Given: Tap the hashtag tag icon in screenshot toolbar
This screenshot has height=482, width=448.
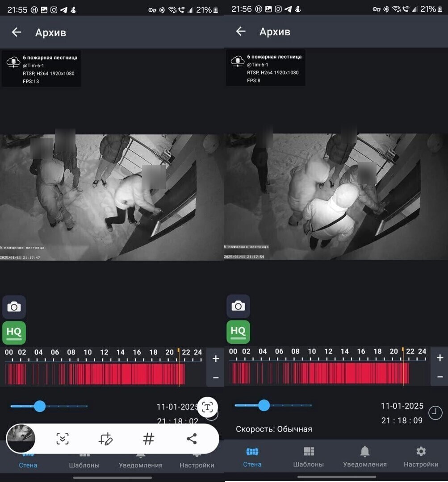Looking at the screenshot, I should [x=149, y=439].
